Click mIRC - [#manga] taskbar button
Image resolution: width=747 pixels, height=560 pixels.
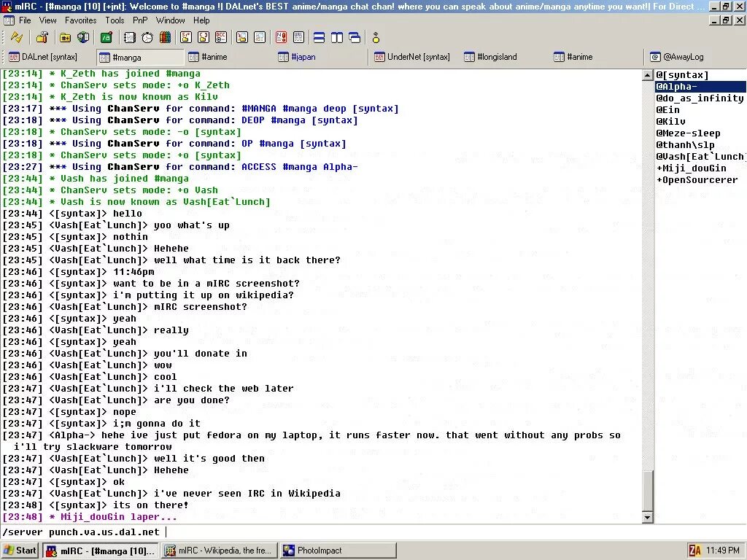(101, 551)
